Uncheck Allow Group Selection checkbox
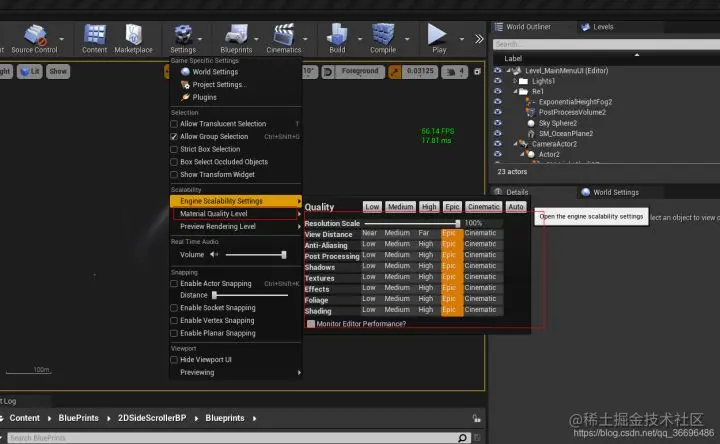 tap(174, 137)
